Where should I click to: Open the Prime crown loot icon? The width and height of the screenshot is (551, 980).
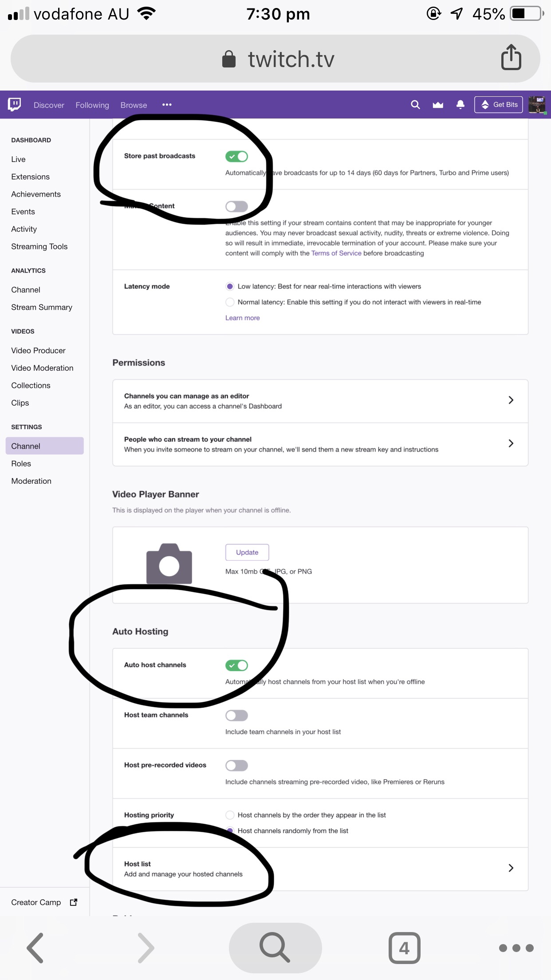tap(438, 105)
